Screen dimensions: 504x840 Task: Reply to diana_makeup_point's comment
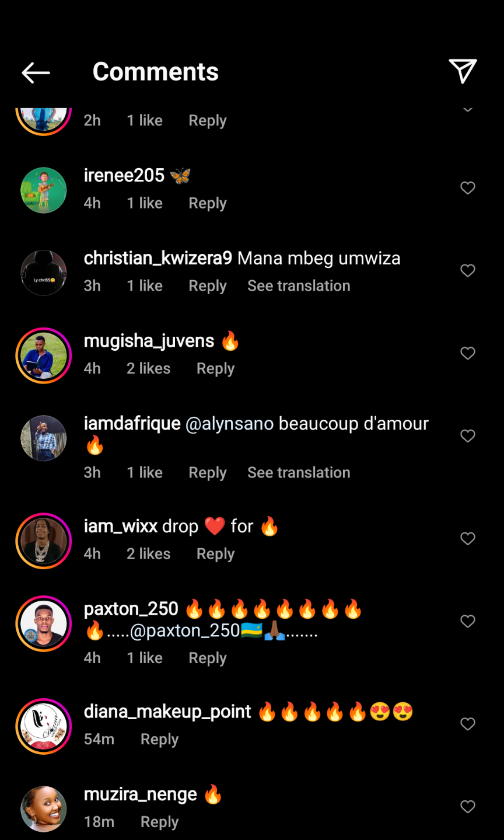(x=159, y=740)
